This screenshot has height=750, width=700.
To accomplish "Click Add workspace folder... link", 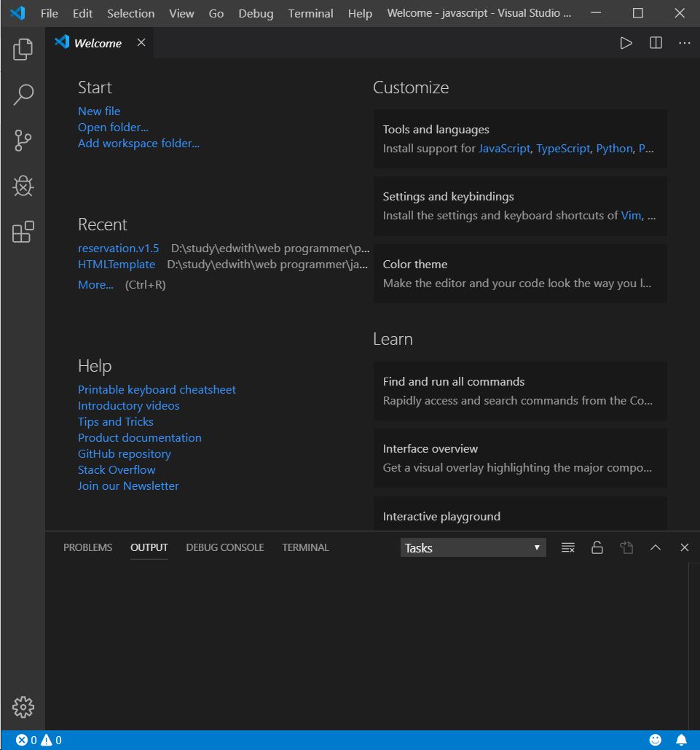I will pos(138,143).
